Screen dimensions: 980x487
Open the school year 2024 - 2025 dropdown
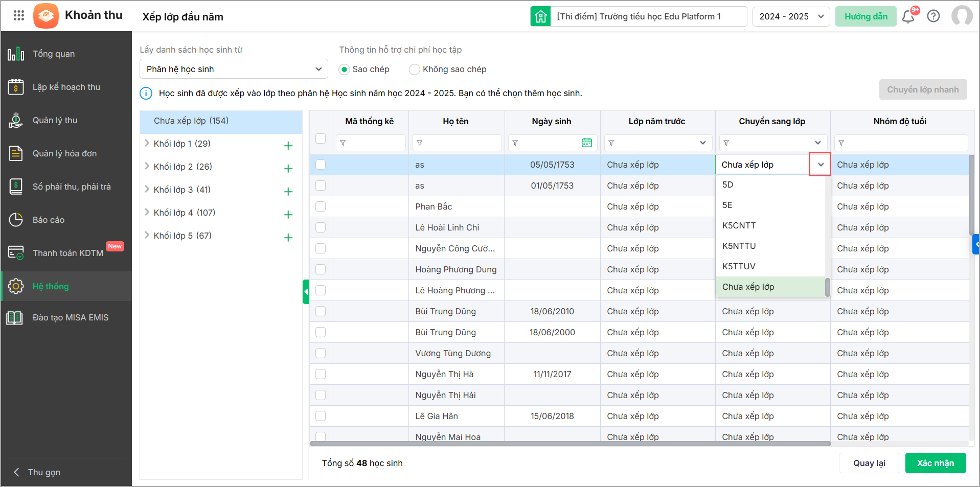click(791, 16)
